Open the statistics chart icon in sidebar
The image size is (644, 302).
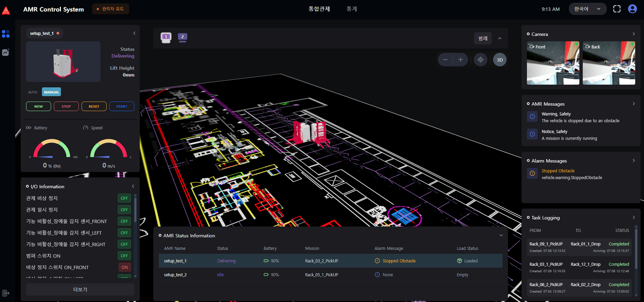coord(6,52)
